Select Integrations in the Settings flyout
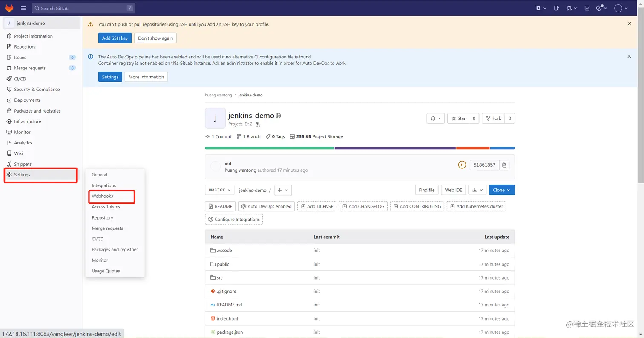The height and width of the screenshot is (338, 644). [x=104, y=185]
